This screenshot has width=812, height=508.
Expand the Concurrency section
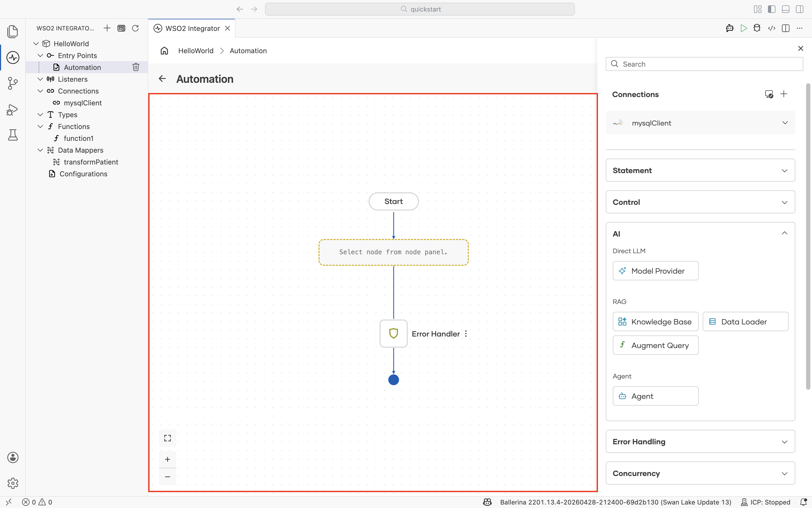point(700,473)
